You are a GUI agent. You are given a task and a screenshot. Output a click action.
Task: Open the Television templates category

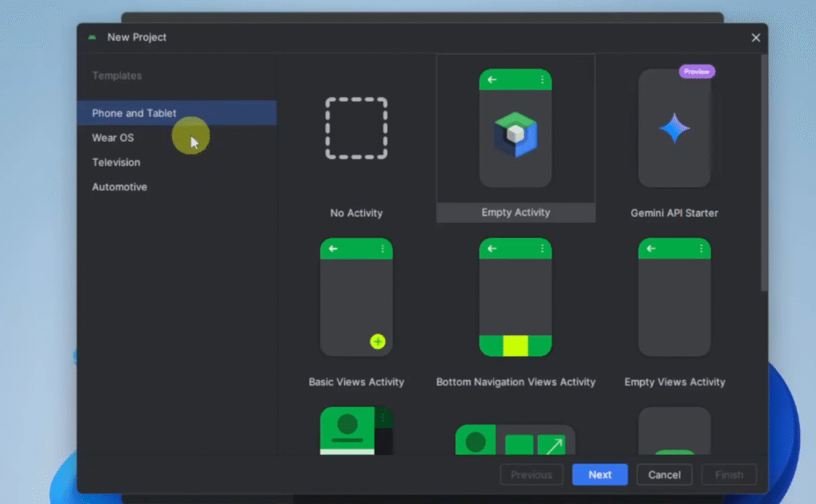(177, 162)
